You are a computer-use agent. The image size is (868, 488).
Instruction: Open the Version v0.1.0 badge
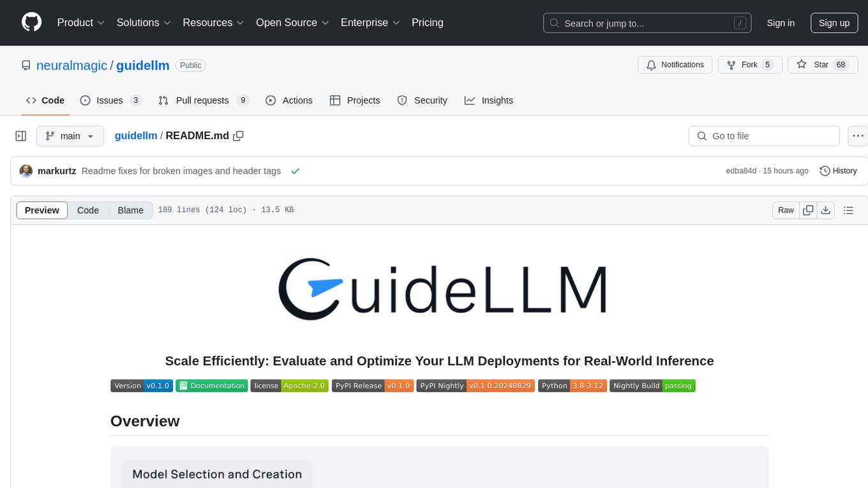point(142,386)
